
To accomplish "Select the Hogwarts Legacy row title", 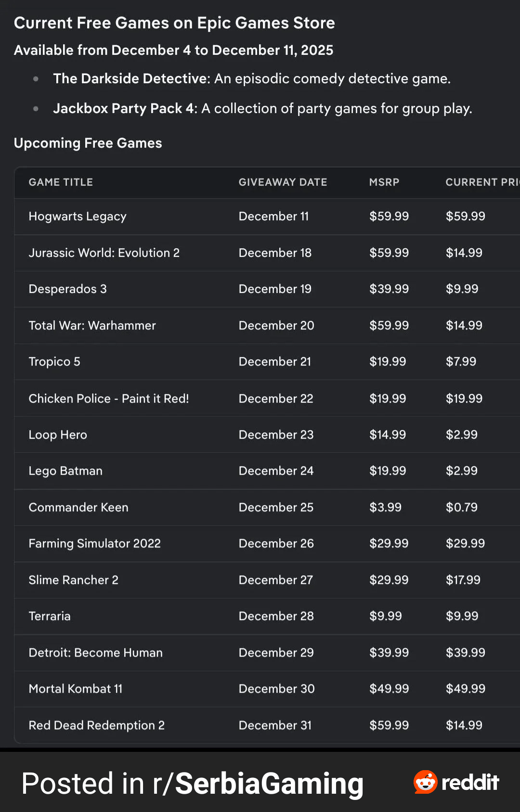I will [78, 216].
